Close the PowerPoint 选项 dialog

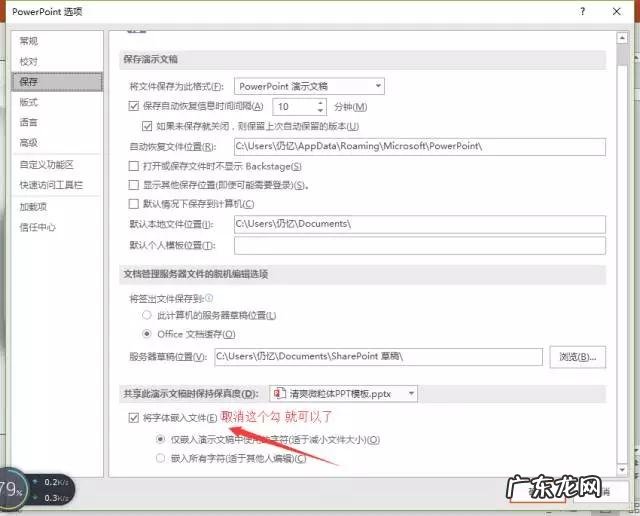tap(617, 11)
